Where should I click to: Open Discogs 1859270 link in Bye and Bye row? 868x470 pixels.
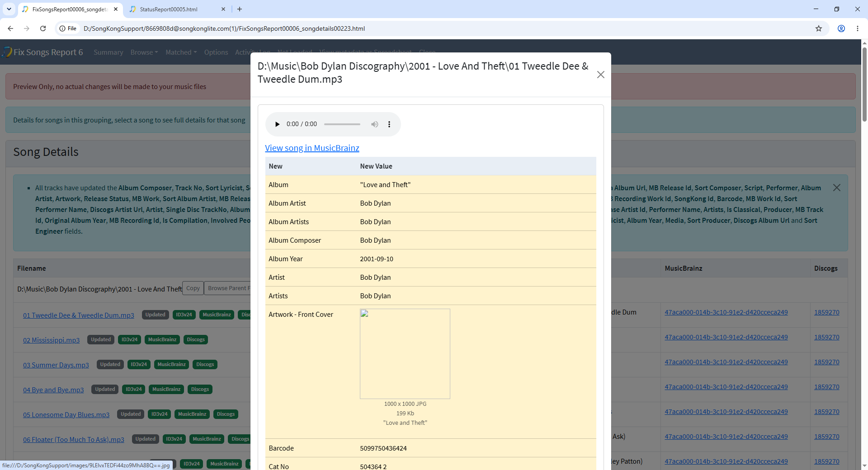(x=827, y=387)
